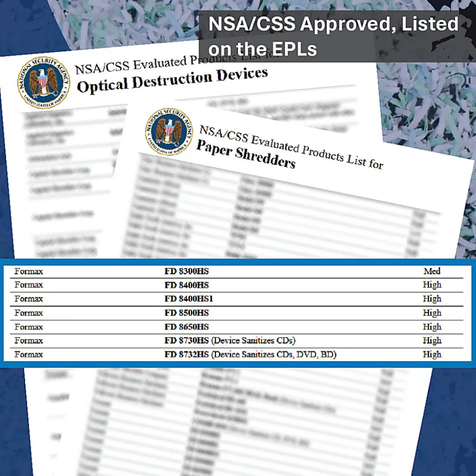
Task: Click 'High' rating in the FD 8730HS row
Action: [x=432, y=340]
